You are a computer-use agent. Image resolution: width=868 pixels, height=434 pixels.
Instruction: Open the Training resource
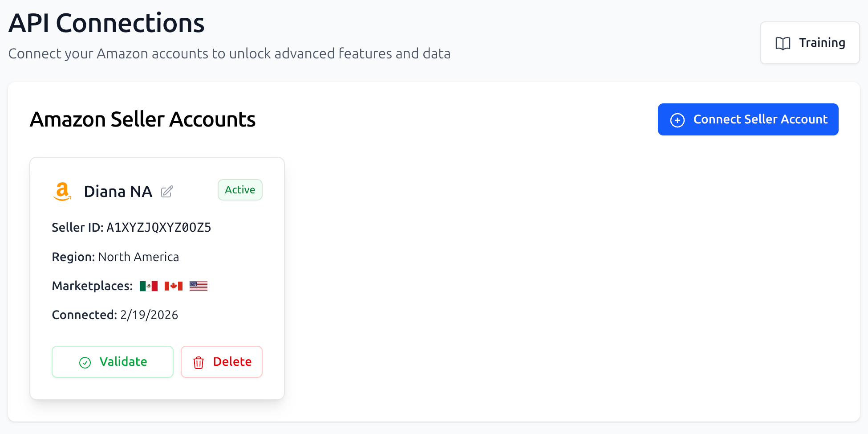click(x=809, y=42)
